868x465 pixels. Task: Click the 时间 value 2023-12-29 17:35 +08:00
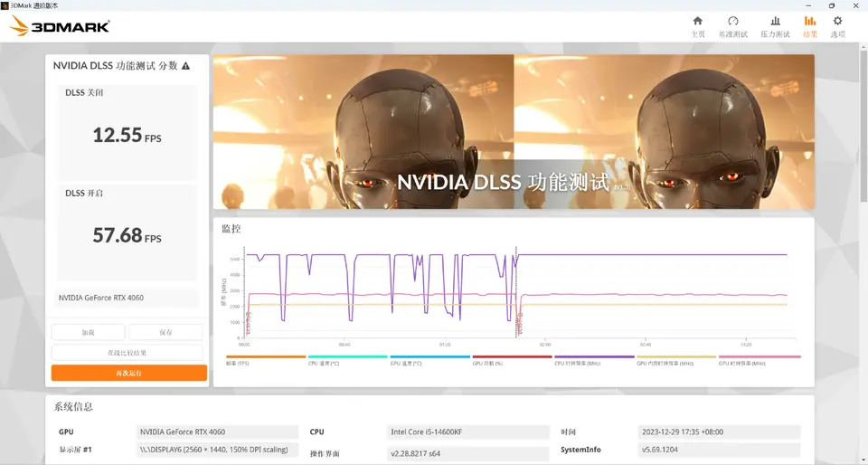(x=719, y=432)
